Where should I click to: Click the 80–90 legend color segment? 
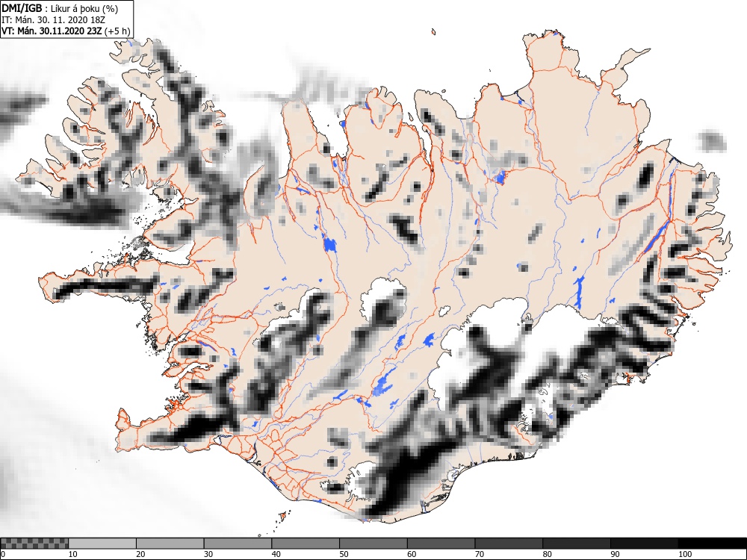pyautogui.click(x=576, y=544)
